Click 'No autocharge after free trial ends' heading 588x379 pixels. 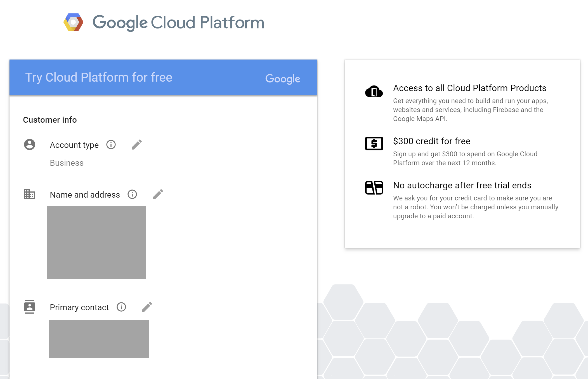pyautogui.click(x=462, y=185)
